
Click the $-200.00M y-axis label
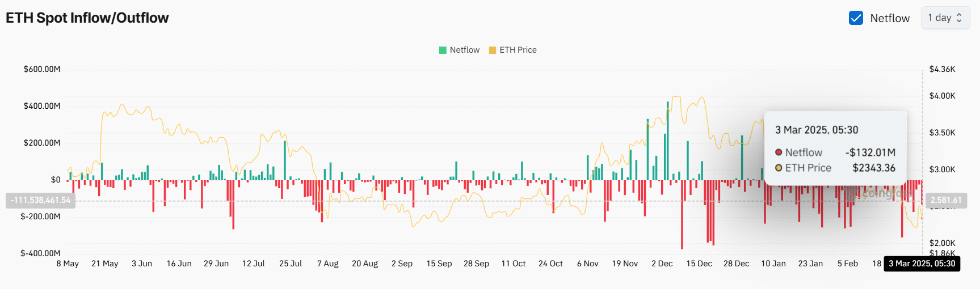click(x=40, y=216)
